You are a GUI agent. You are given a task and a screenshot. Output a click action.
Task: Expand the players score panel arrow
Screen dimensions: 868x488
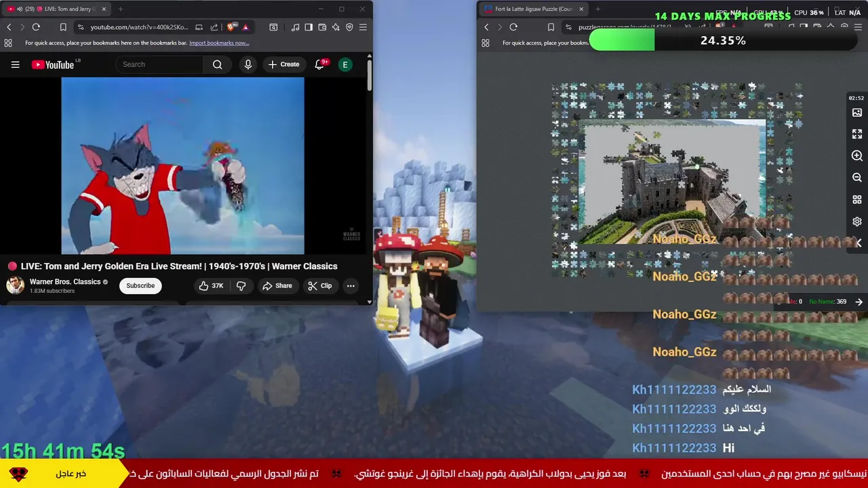(859, 302)
